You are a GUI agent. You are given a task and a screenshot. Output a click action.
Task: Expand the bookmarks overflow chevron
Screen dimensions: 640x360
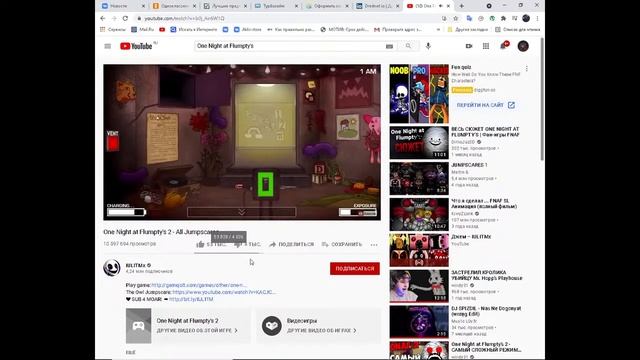click(x=438, y=29)
